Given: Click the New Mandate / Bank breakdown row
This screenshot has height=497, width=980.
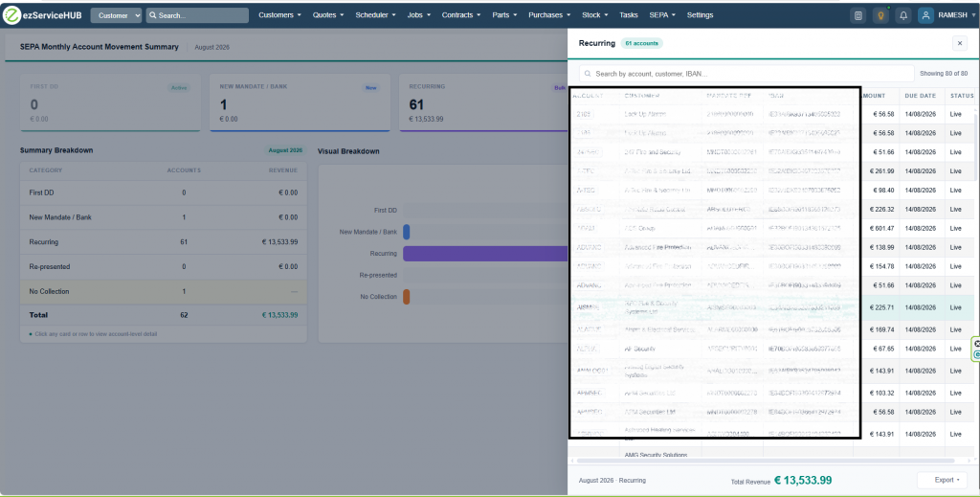Looking at the screenshot, I should (163, 217).
